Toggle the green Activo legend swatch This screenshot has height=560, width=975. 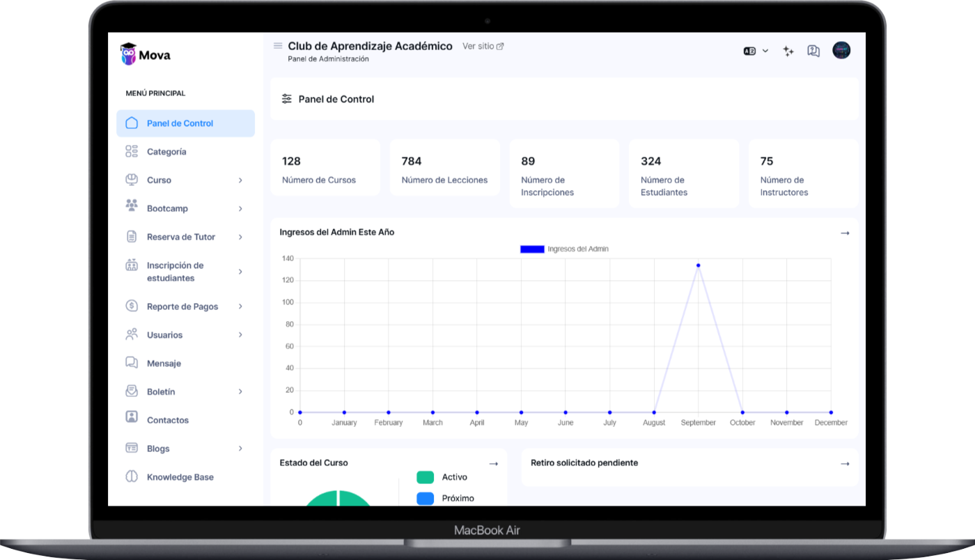425,477
